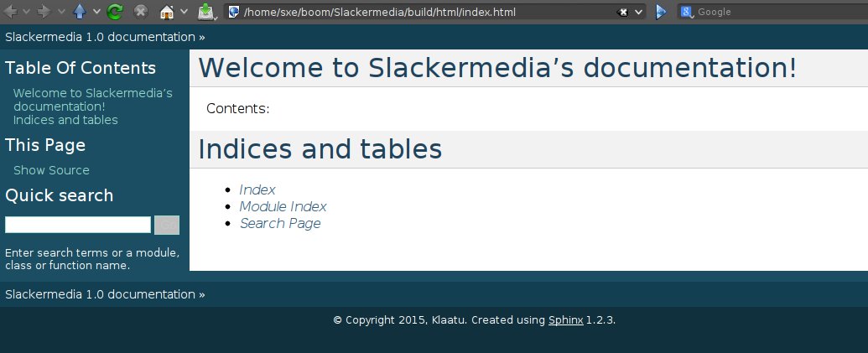Click the green downloads icon
868x353 pixels.
tap(205, 12)
